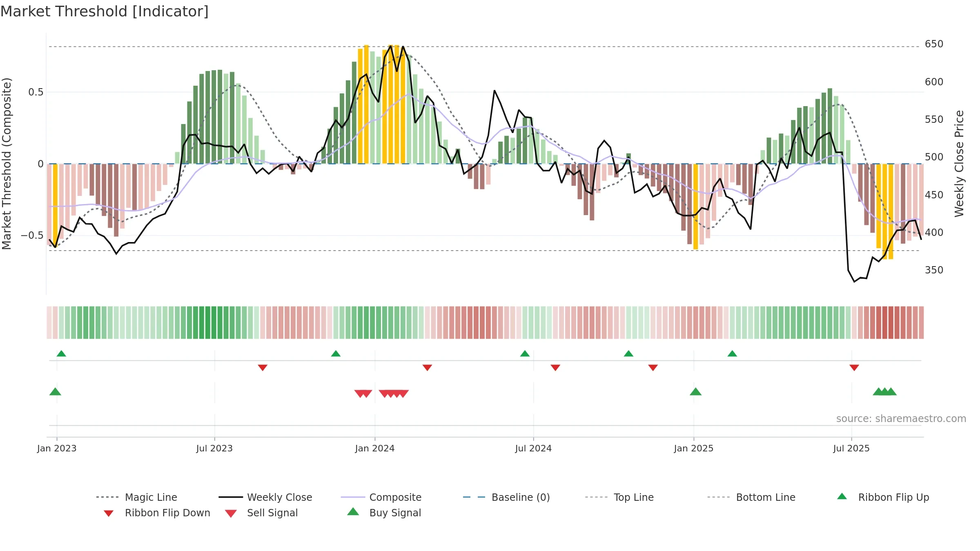Click the Ribbon Flip Up marker at Jan 2023
Viewport: 980px width, 551px height.
(x=61, y=353)
